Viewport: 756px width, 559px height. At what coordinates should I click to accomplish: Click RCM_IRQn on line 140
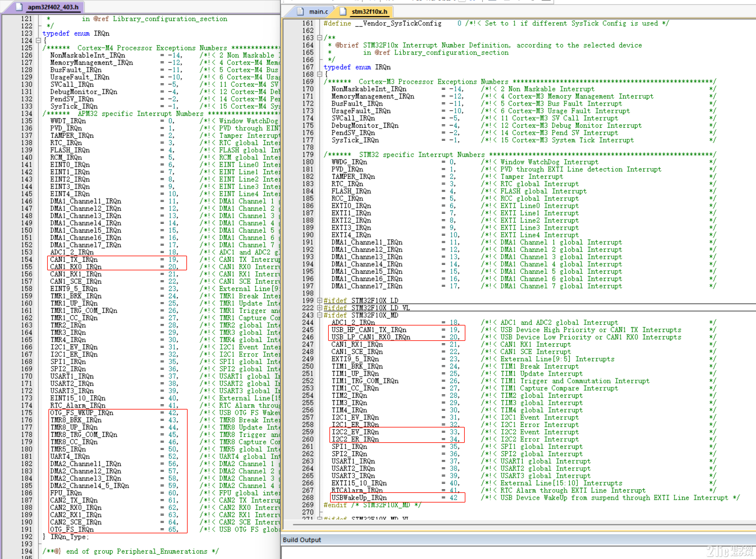click(x=66, y=158)
